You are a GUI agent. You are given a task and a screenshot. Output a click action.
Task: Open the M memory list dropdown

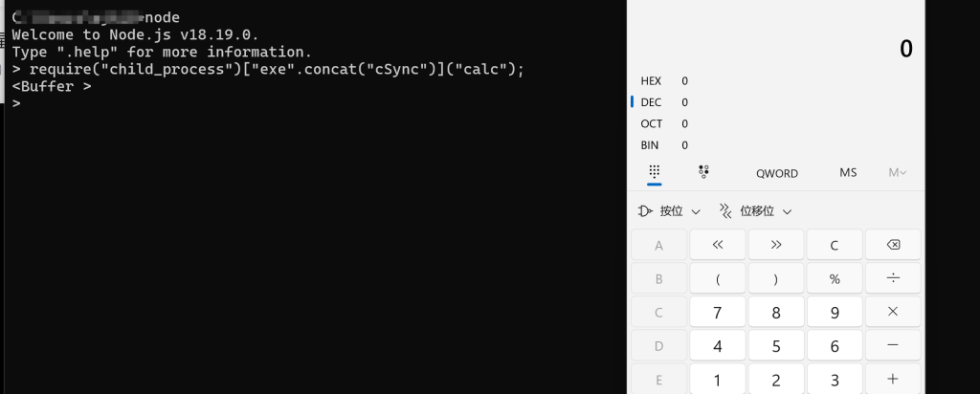[898, 173]
